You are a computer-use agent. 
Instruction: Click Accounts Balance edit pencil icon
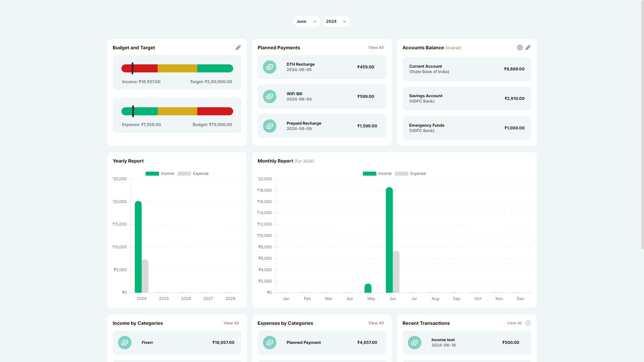coord(528,48)
